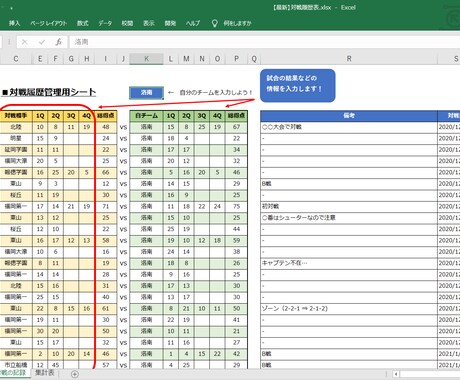Select column R header
Image resolution: width=460 pixels, height=380 pixels.
[x=349, y=59]
